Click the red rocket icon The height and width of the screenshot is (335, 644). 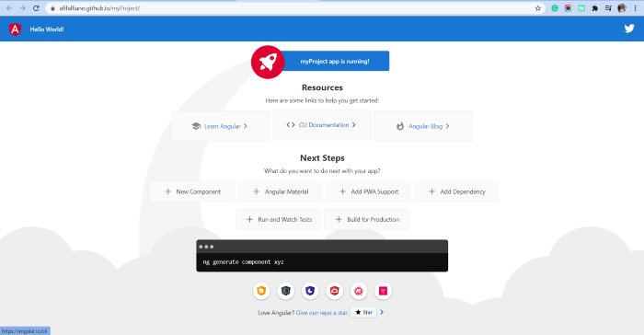point(268,62)
